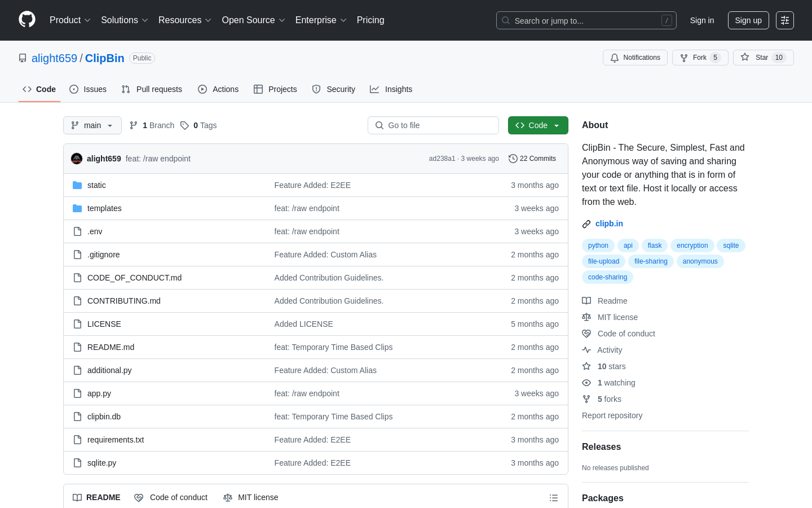Open the README.md file

(111, 347)
